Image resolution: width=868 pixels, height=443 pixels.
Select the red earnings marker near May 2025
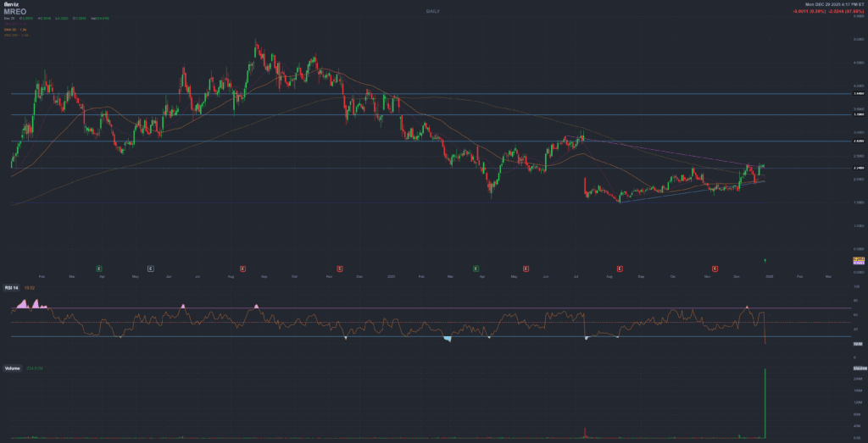(x=526, y=268)
